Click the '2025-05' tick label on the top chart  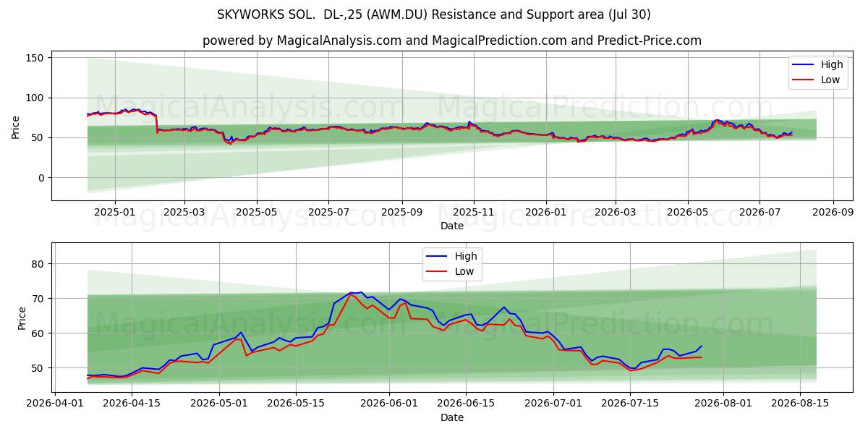click(x=257, y=212)
